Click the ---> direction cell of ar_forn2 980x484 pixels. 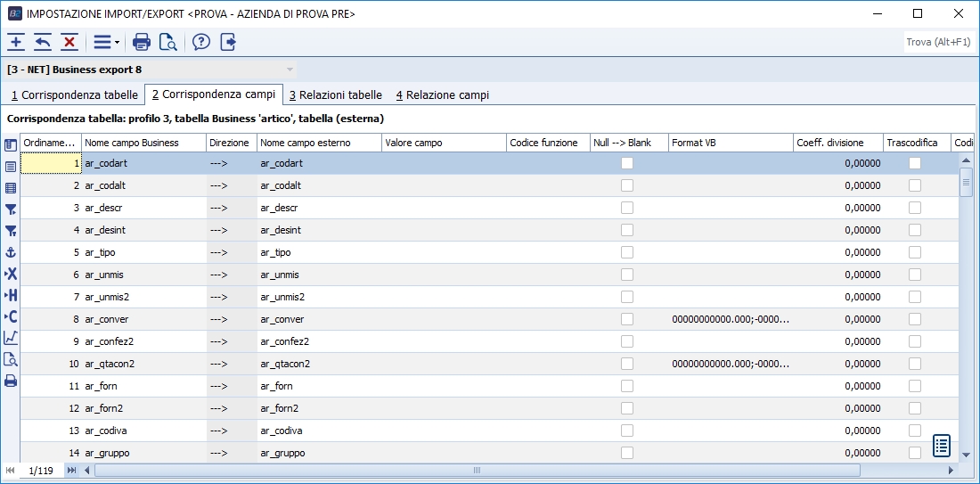pos(232,408)
